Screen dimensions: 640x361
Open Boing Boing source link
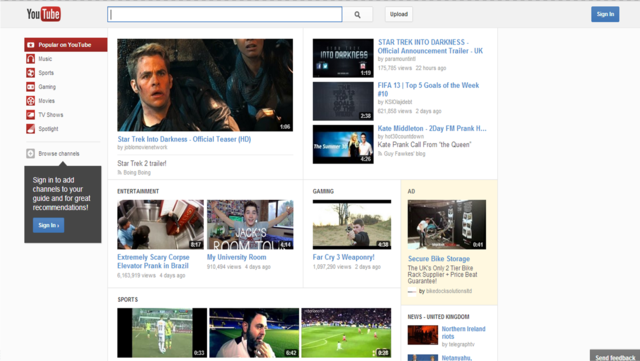tap(137, 173)
